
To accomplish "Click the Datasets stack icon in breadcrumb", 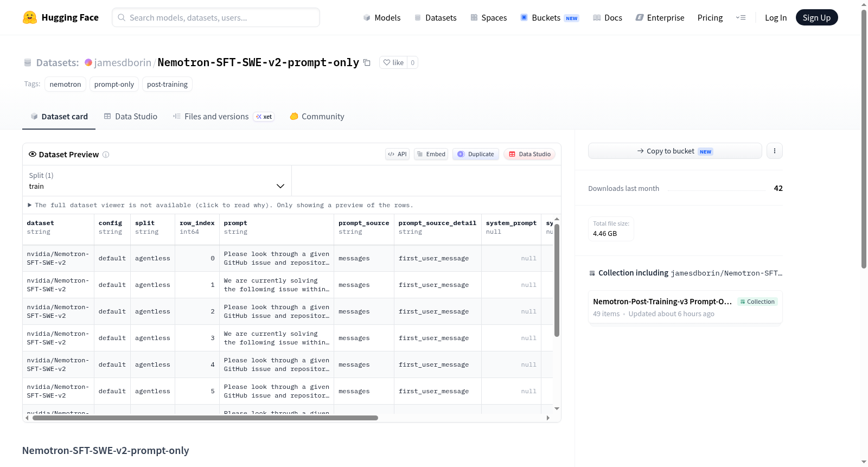I will [x=28, y=63].
